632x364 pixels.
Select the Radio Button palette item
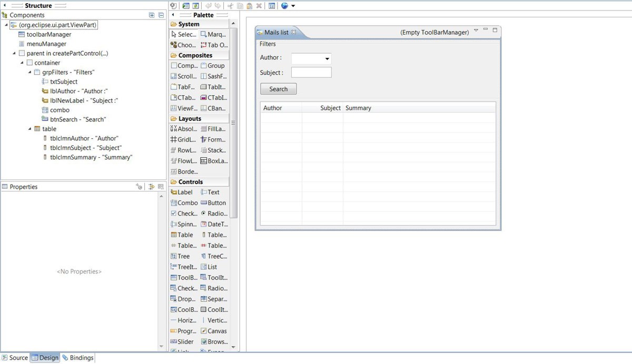214,214
